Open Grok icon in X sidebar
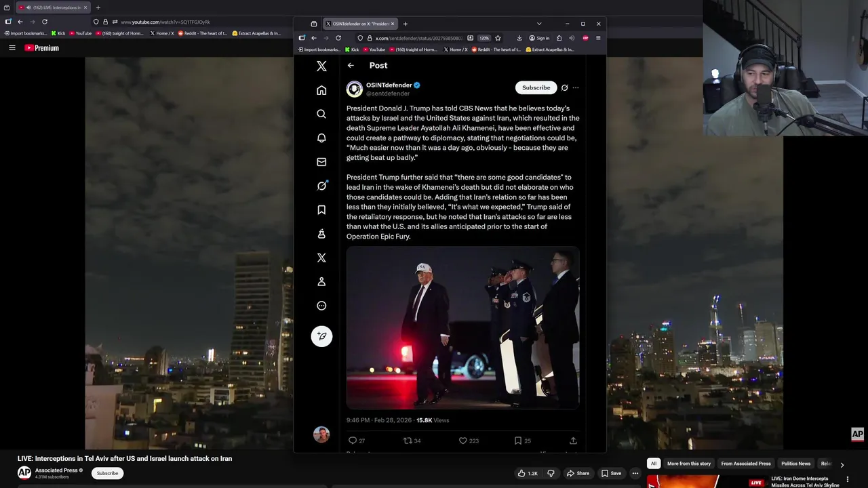The height and width of the screenshot is (488, 868). [x=321, y=186]
